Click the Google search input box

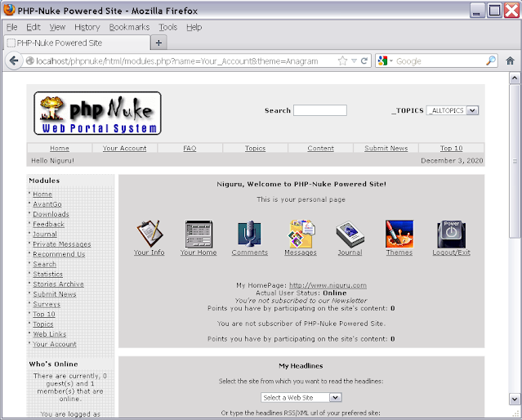440,61
